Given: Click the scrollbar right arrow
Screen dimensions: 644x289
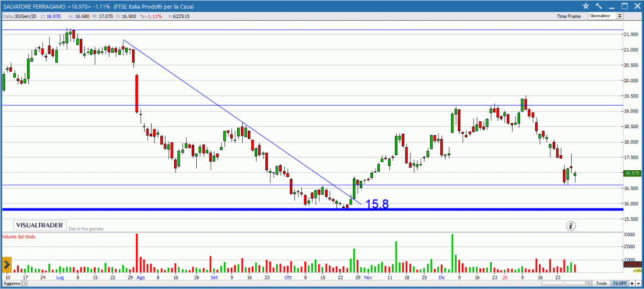Looking at the screenshot, I should pyautogui.click(x=589, y=283).
